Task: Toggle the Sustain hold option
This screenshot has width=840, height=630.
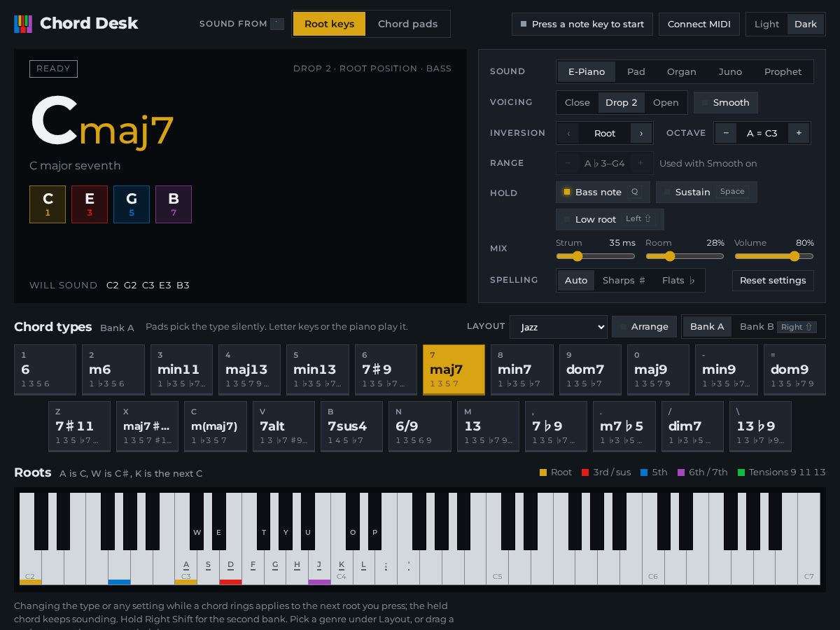Action: 706,192
